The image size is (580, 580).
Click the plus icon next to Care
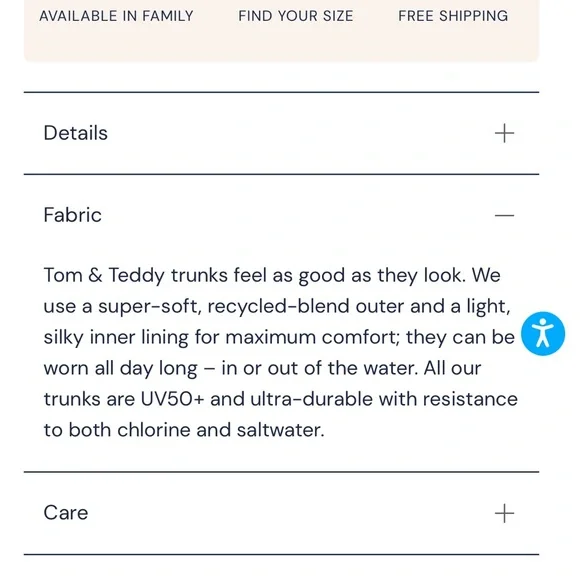tap(504, 513)
